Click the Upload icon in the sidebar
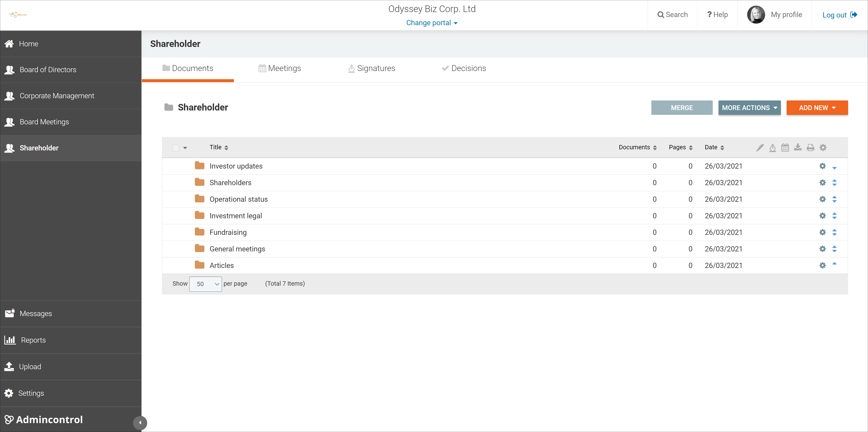 [10, 366]
